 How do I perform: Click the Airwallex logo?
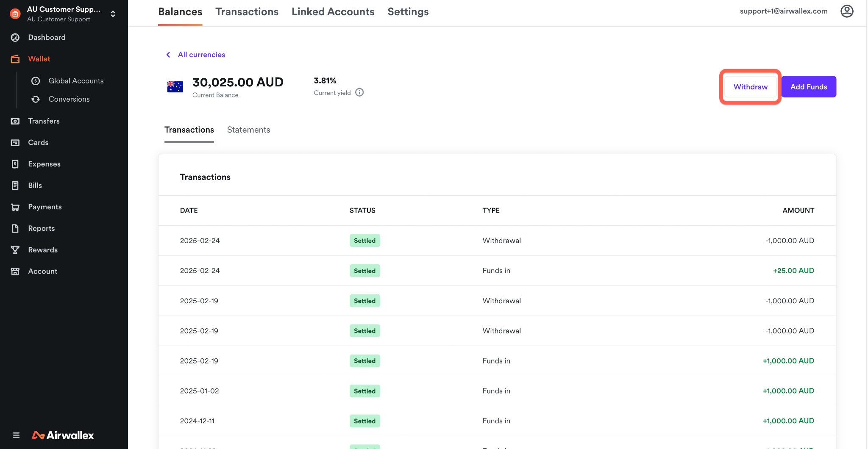[x=63, y=435]
